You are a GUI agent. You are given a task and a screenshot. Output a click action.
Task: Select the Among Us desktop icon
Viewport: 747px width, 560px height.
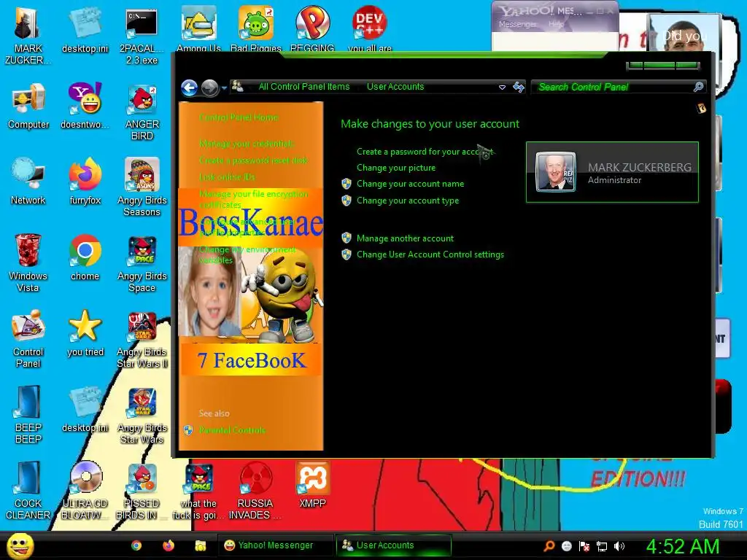point(198,29)
